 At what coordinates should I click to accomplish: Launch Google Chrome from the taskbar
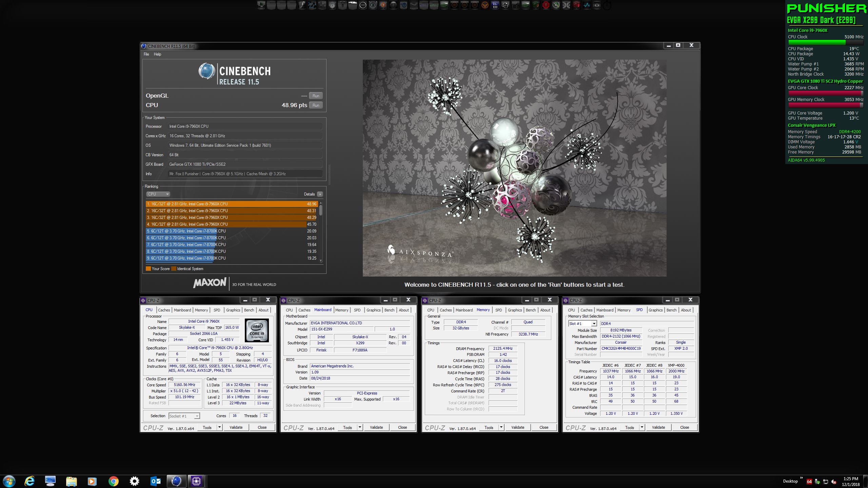click(114, 481)
